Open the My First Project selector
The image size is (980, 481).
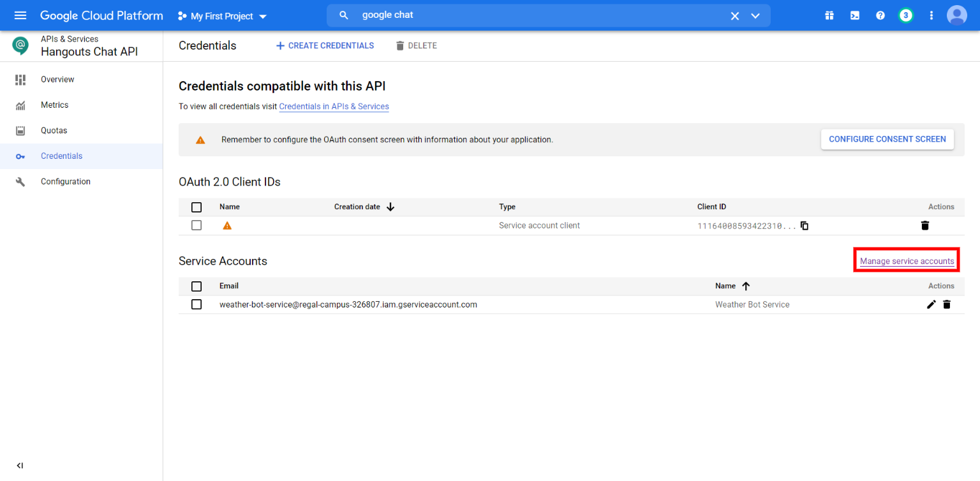pyautogui.click(x=221, y=15)
